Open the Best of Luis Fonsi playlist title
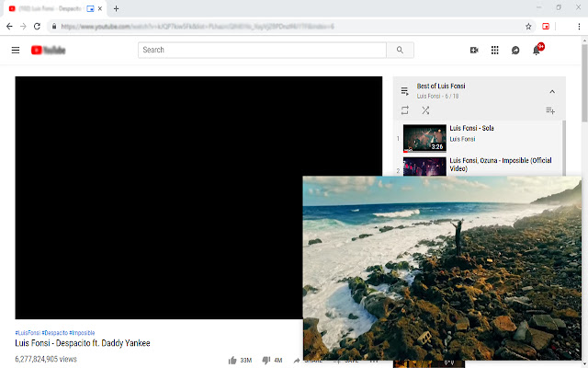Screen dimensions: 588x368 (441, 86)
